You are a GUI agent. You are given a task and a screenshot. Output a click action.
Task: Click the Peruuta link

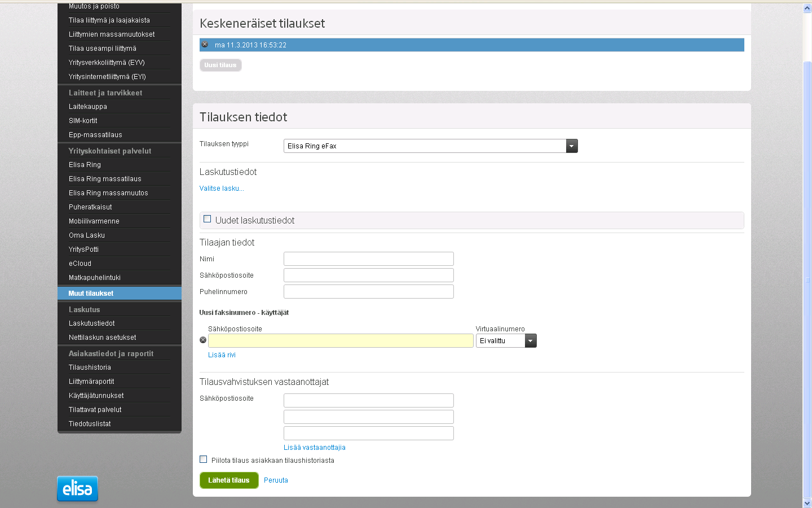276,480
